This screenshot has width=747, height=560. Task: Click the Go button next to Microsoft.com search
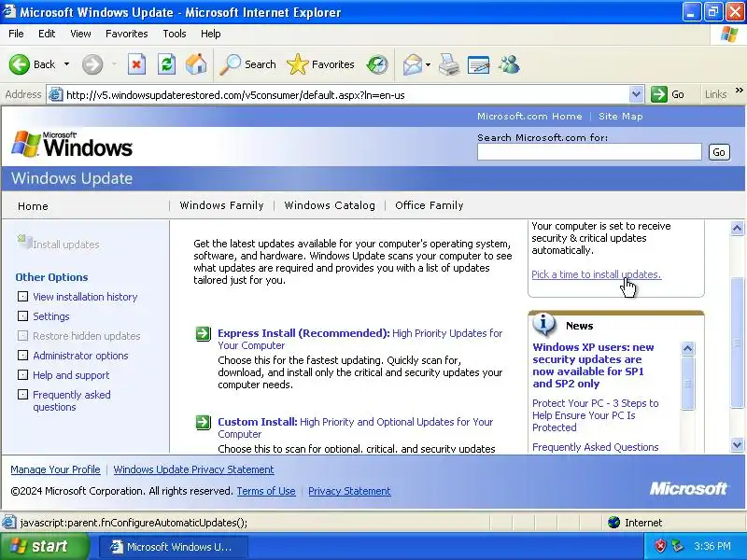tap(719, 152)
